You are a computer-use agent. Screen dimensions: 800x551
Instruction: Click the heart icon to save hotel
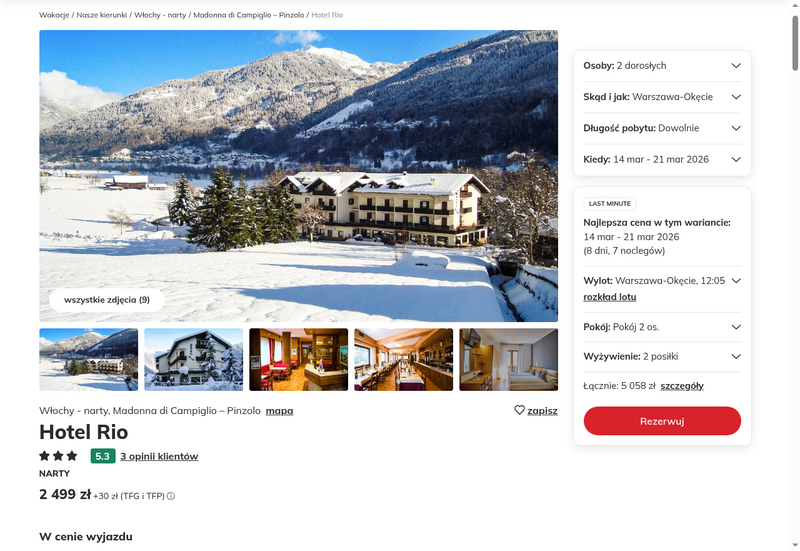pyautogui.click(x=519, y=410)
